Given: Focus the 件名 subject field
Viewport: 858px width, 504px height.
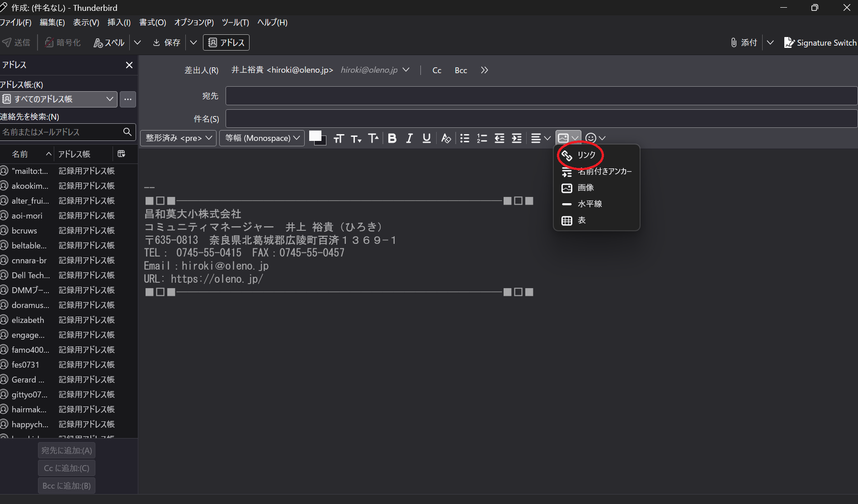Looking at the screenshot, I should (x=542, y=119).
